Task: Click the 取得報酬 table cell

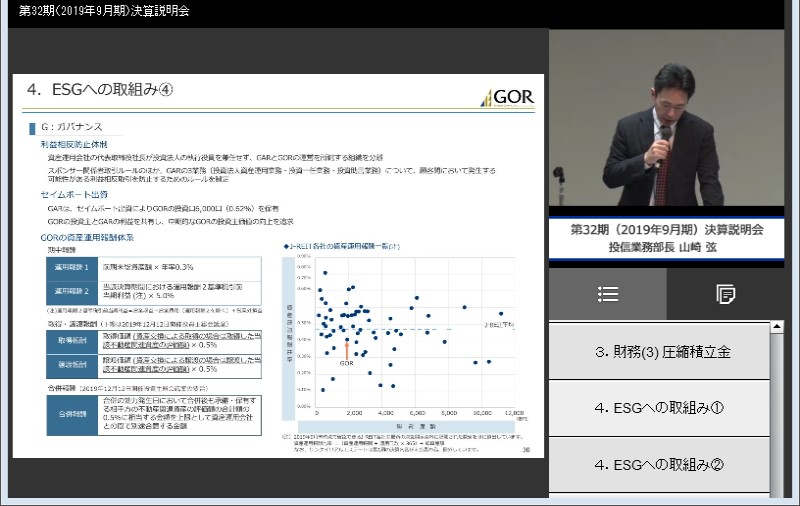Action: [x=72, y=340]
